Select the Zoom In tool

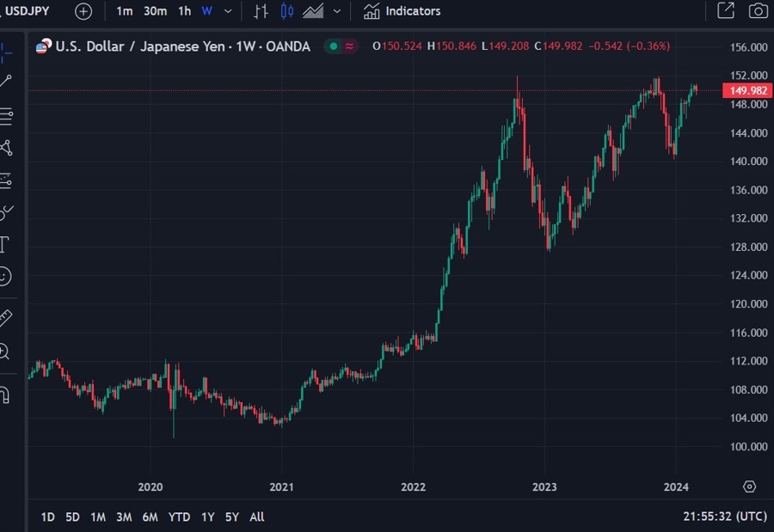pyautogui.click(x=4, y=351)
